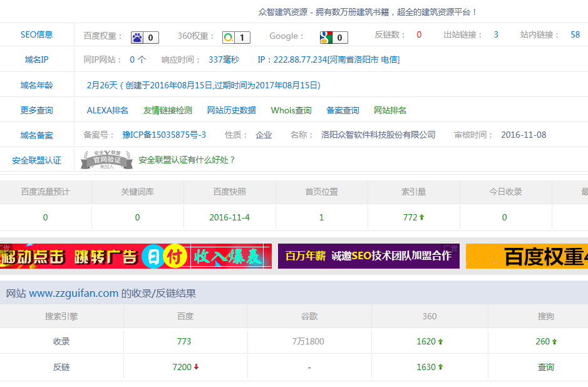Image resolution: width=588 pixels, height=387 pixels.
Task: Click the security alliance verification badge
Action: pos(106,160)
